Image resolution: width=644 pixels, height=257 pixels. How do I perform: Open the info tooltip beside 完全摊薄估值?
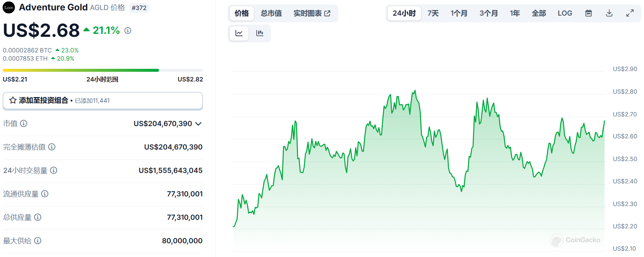pos(52,147)
